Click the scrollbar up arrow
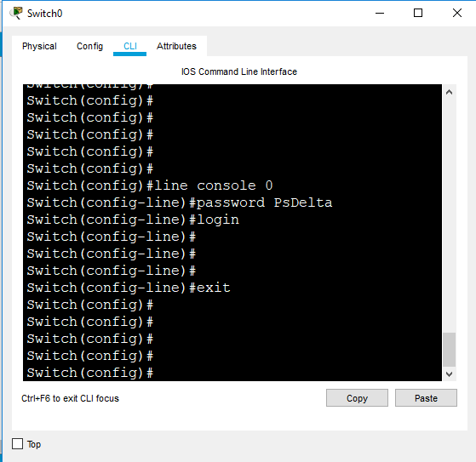Image resolution: width=476 pixels, height=462 pixels. tap(450, 92)
